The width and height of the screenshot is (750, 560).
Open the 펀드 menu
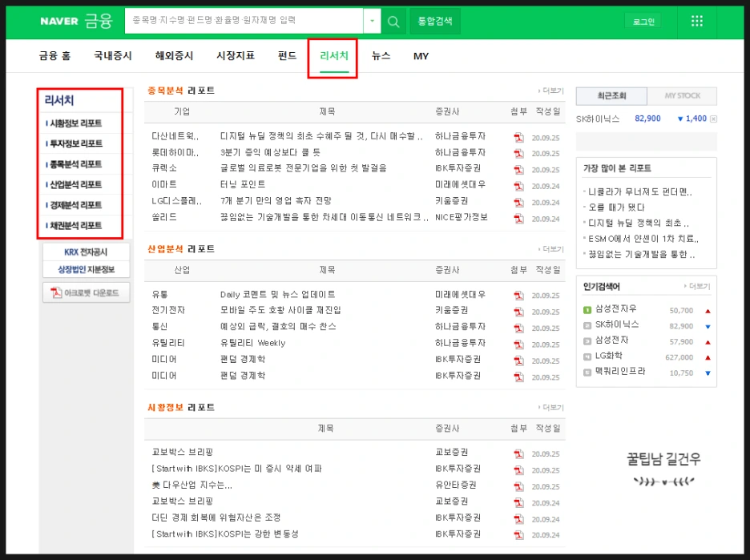287,56
